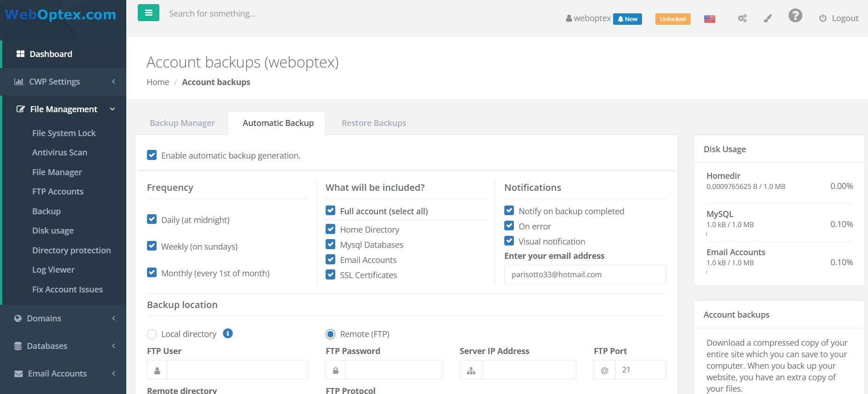This screenshot has width=868, height=394.
Task: Click the Dashboard grid icon
Action: [20, 54]
